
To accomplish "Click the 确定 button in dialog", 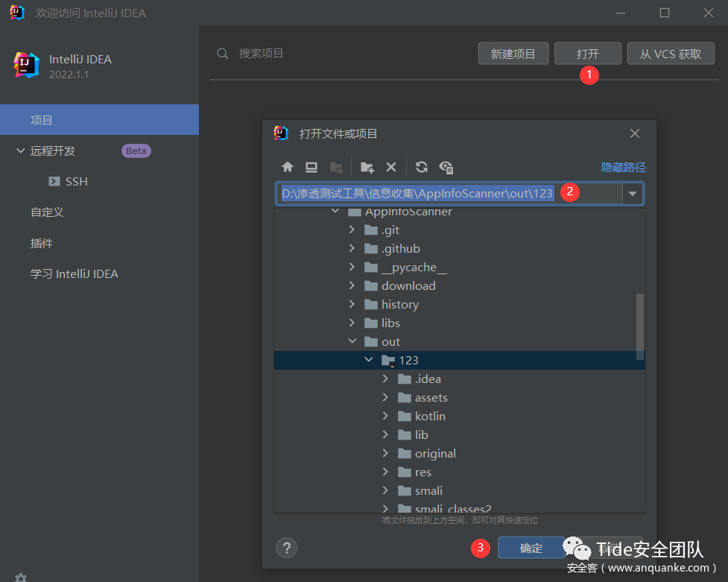I will pyautogui.click(x=531, y=548).
